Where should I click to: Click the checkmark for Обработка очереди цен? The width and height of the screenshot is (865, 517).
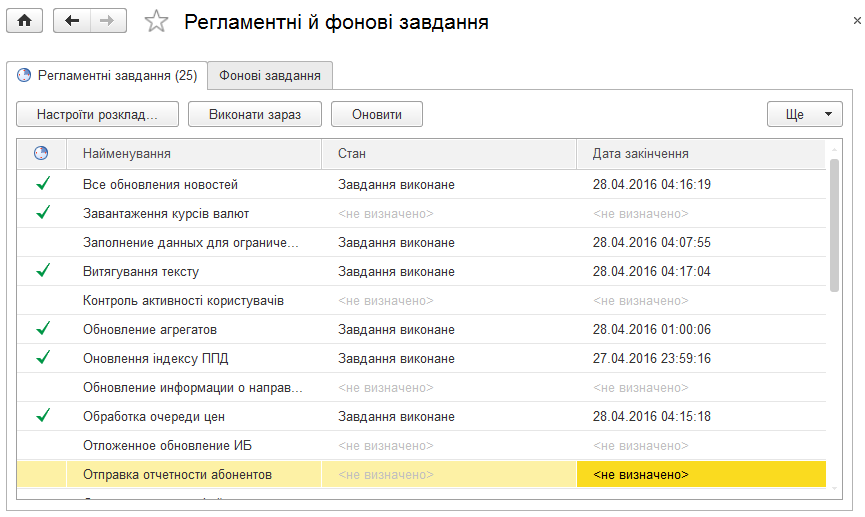[x=43, y=415]
